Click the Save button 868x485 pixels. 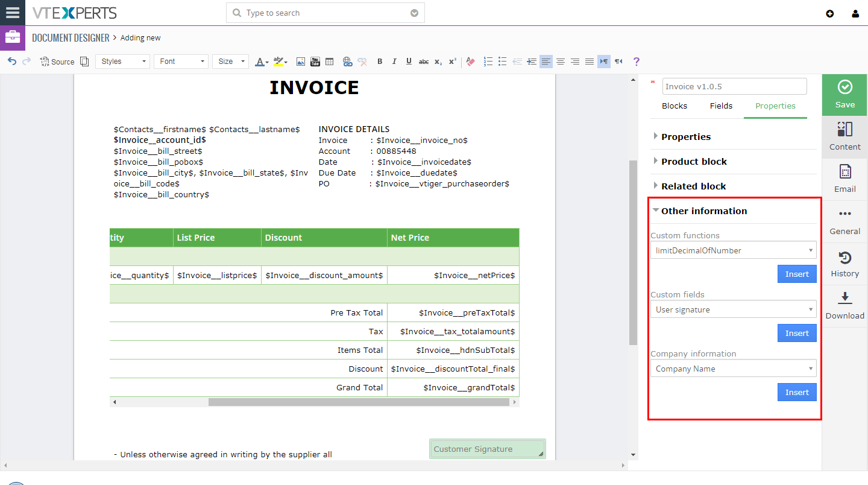[844, 95]
